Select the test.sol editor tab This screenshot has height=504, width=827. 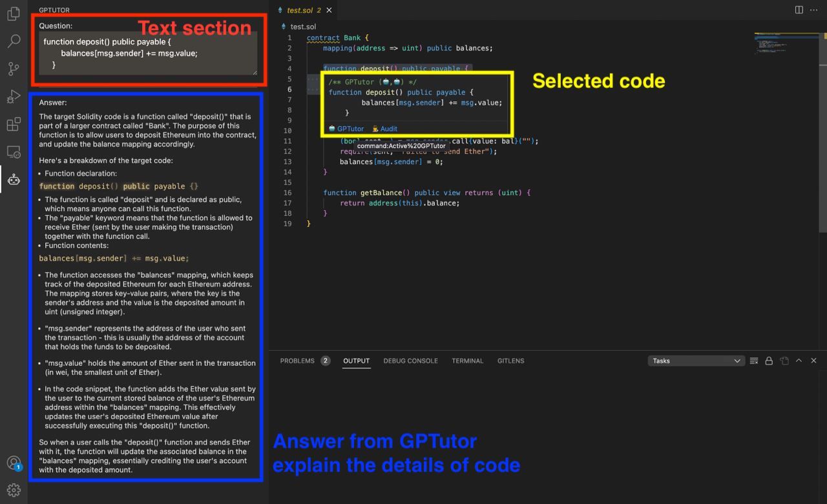pyautogui.click(x=304, y=10)
